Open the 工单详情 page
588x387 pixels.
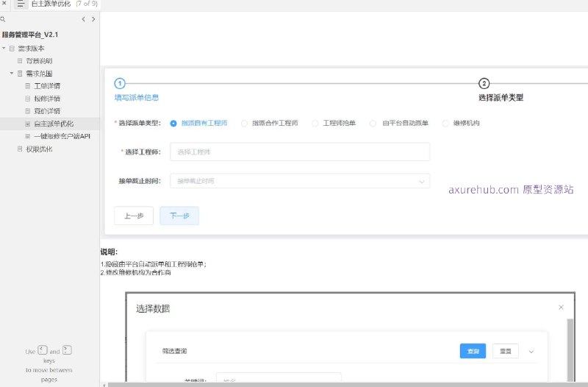click(47, 86)
